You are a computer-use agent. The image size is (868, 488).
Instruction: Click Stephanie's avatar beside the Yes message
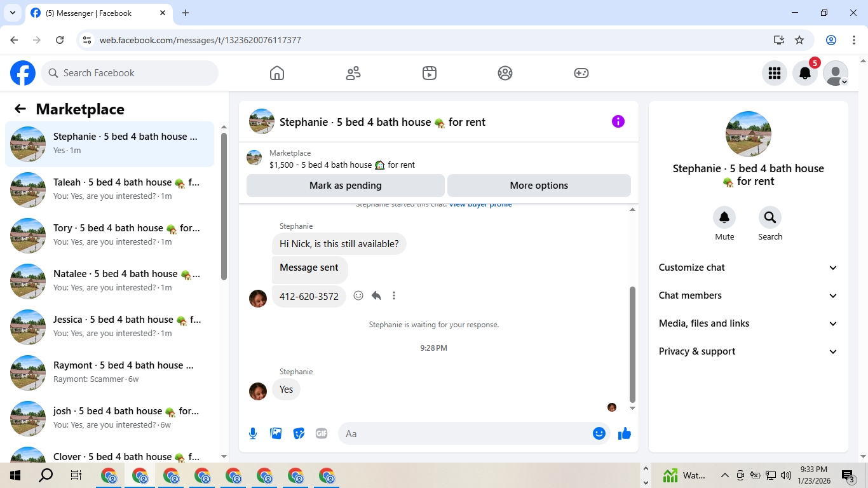coord(258,391)
